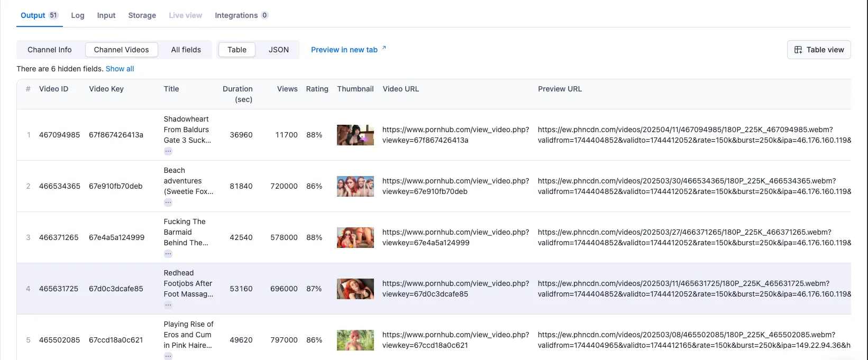The height and width of the screenshot is (360, 868).
Task: Click Video ID 466534365
Action: coord(59,186)
